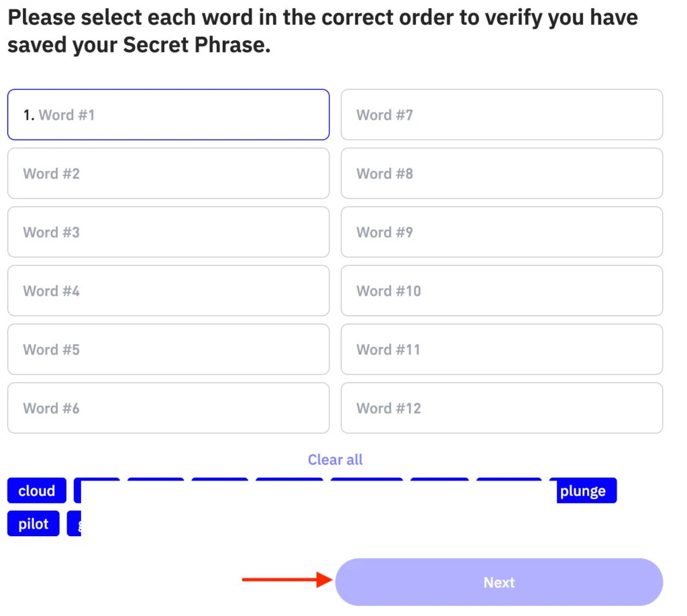Pick the "plunge" word chip
Viewport: 687px width, 616px height.
point(583,491)
